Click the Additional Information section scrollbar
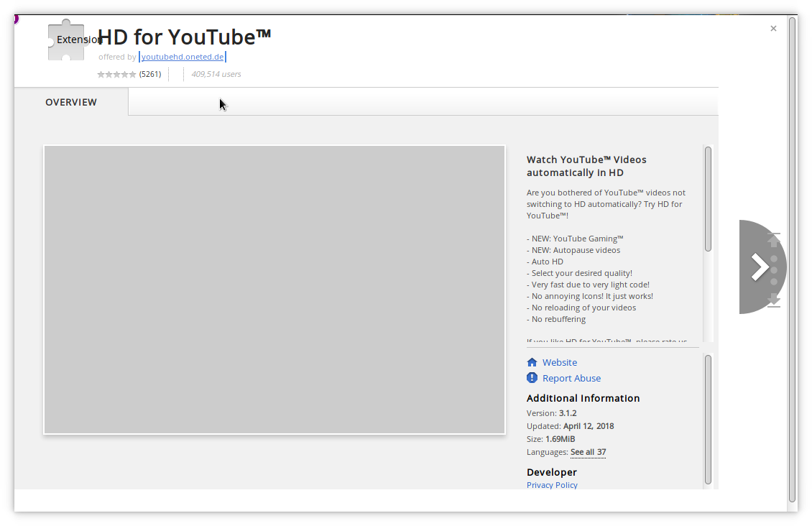 (708, 420)
